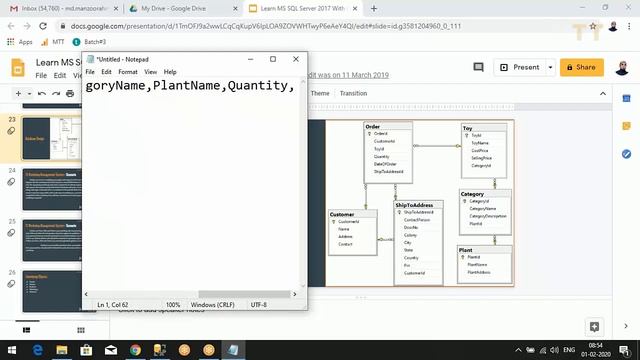The height and width of the screenshot is (360, 640).
Task: Click Notepad scroll right arrow
Action: (295, 294)
